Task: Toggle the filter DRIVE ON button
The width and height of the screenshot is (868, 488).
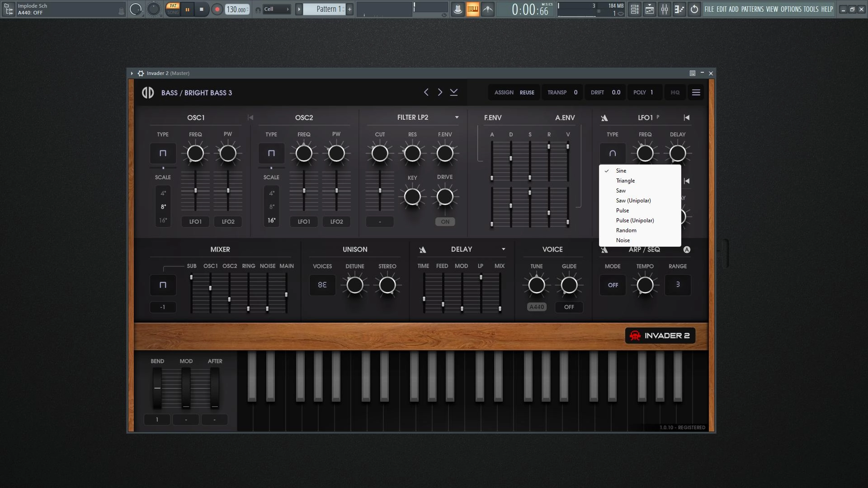Action: [445, 222]
